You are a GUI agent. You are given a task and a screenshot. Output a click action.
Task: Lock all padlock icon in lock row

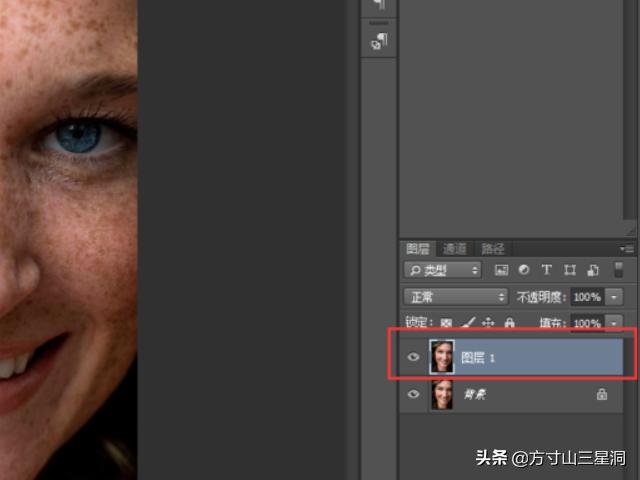tap(509, 323)
